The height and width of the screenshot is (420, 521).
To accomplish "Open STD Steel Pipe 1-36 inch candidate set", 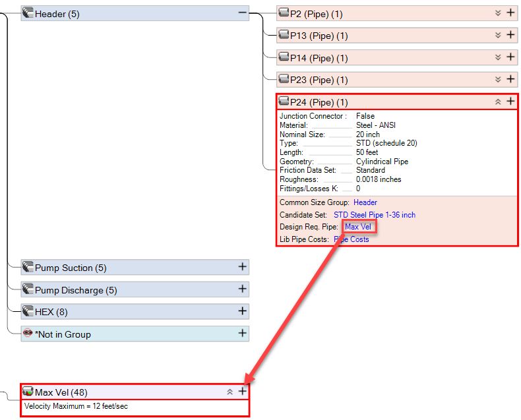I will pos(375,215).
